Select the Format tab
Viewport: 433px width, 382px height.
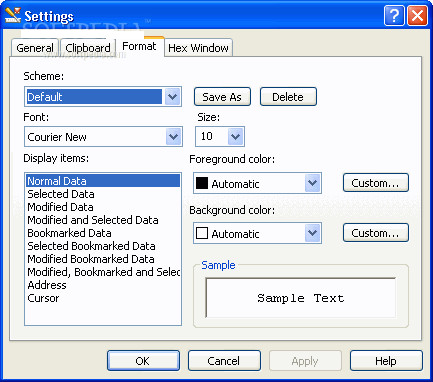click(139, 46)
